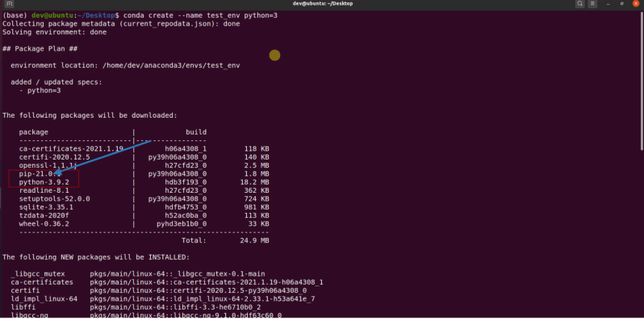Maximize the terminal window

(x=622, y=4)
